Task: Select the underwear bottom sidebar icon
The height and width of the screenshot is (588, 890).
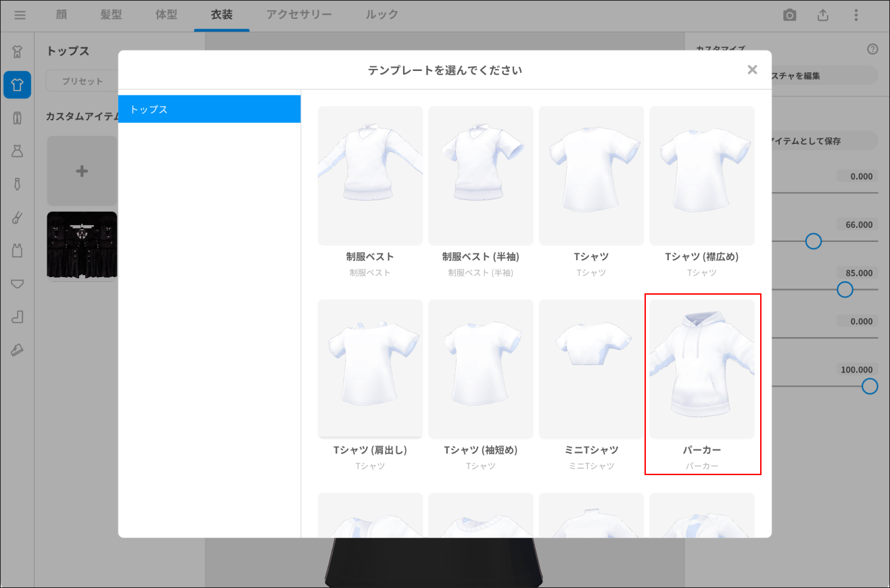Action: tap(18, 283)
